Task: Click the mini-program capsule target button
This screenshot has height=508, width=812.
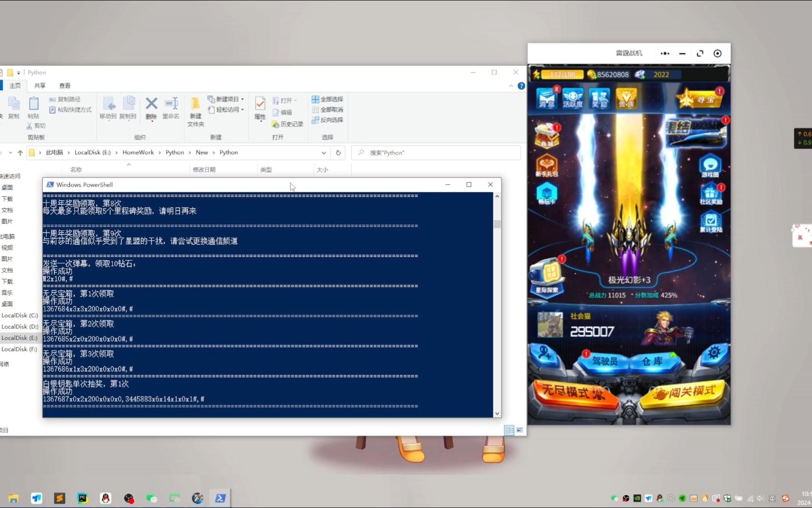Action: [x=718, y=53]
